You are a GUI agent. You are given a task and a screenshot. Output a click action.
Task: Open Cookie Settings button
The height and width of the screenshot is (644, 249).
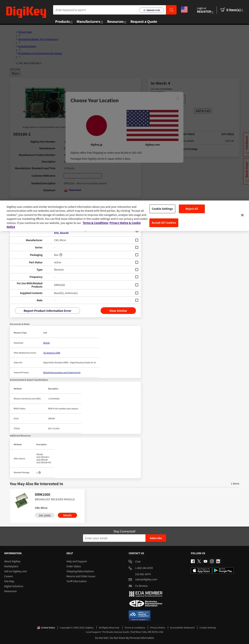coord(162,209)
